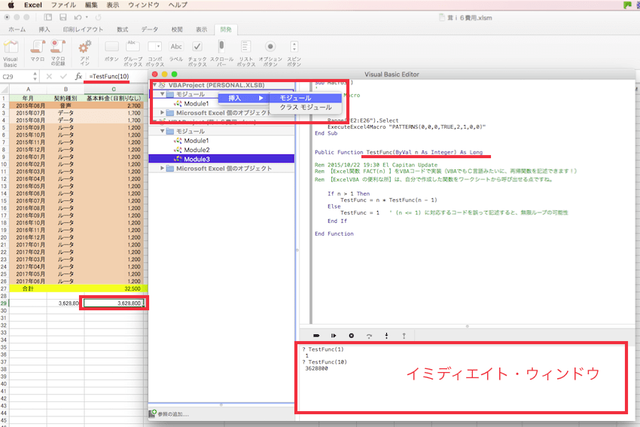Click the box-with-arrow icon in debug toolbar
The image size is (640, 427).
333,336
